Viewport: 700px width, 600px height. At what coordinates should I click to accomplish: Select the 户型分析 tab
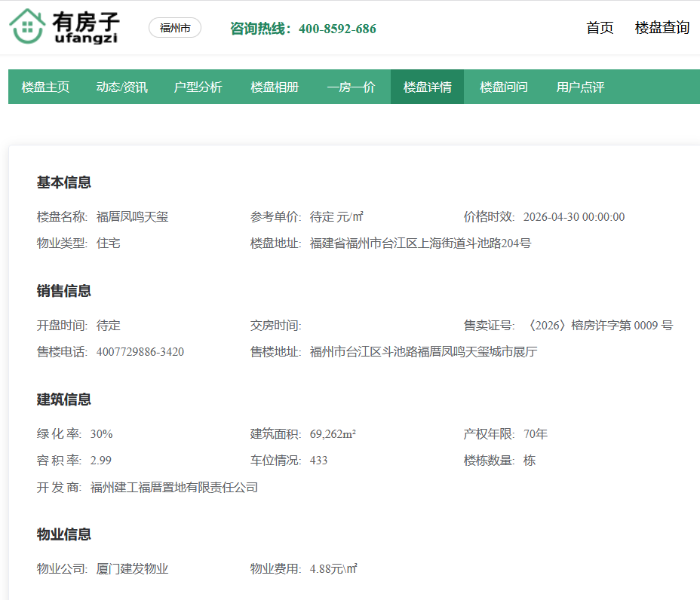[198, 87]
